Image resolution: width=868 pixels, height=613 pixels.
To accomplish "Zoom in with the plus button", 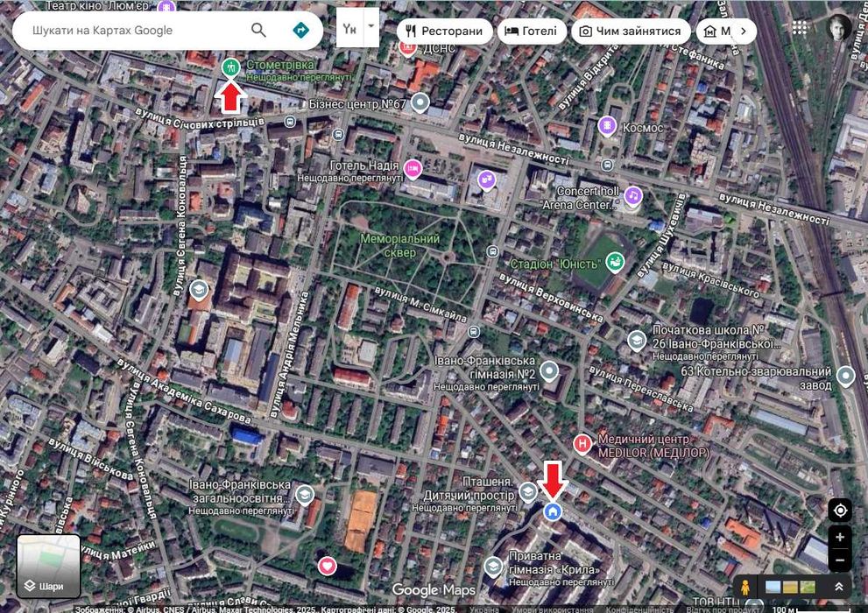I will [x=840, y=537].
